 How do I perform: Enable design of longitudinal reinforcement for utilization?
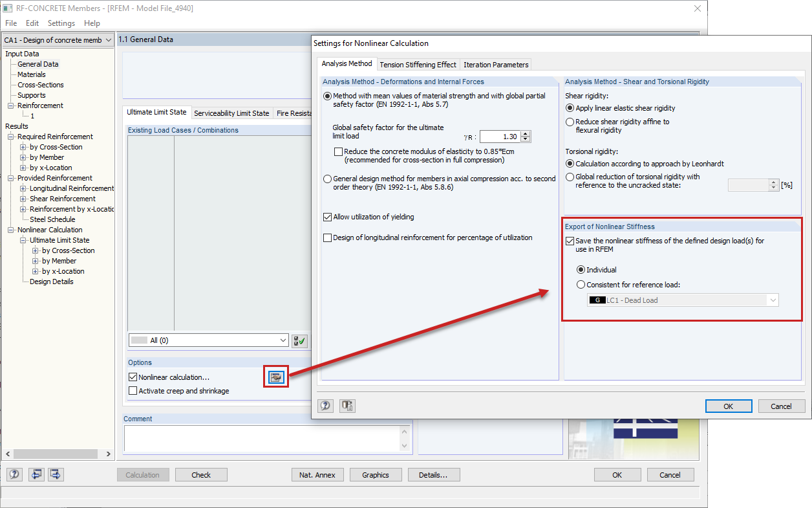point(327,237)
